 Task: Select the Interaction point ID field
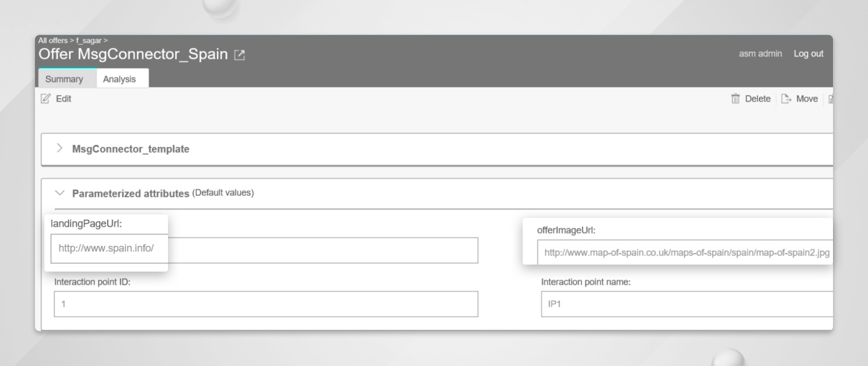pos(265,304)
